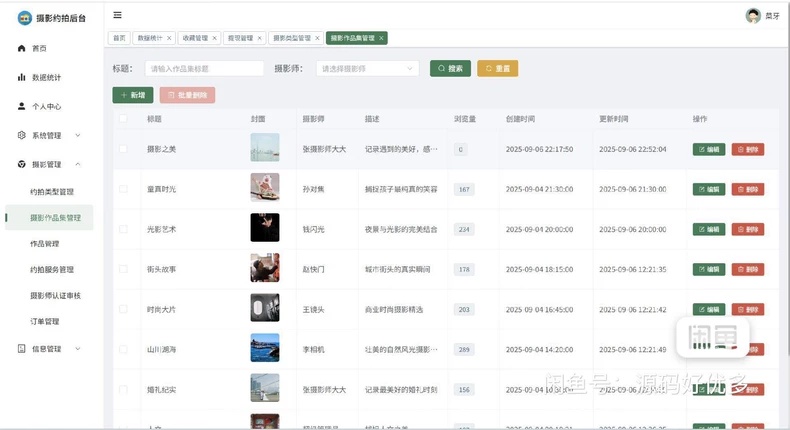The height and width of the screenshot is (430, 790).
Task: Click the green 搜索 search button
Action: 450,69
